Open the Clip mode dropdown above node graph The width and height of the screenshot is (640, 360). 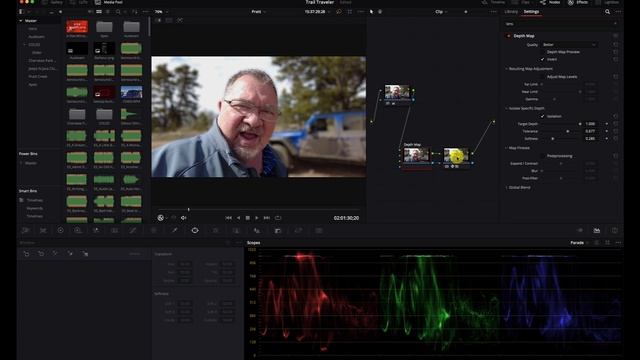[x=441, y=12]
